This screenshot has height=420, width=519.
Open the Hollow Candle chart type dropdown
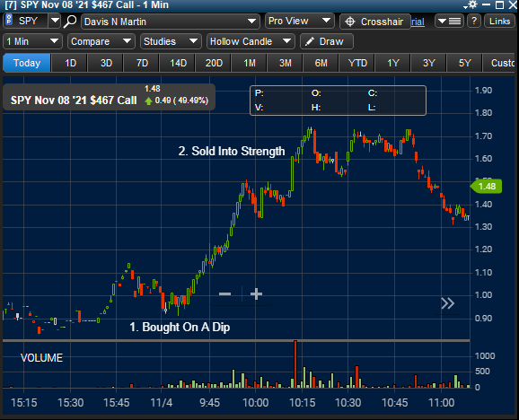(251, 41)
